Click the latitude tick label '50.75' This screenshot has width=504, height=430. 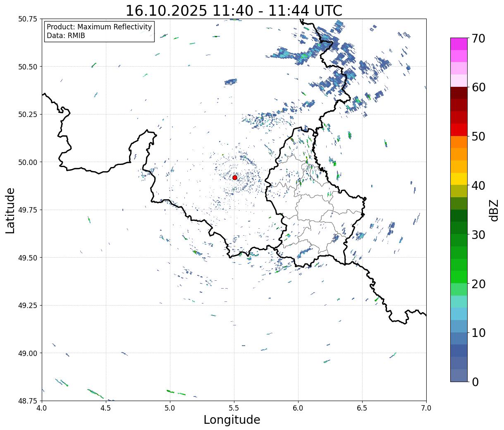27,19
